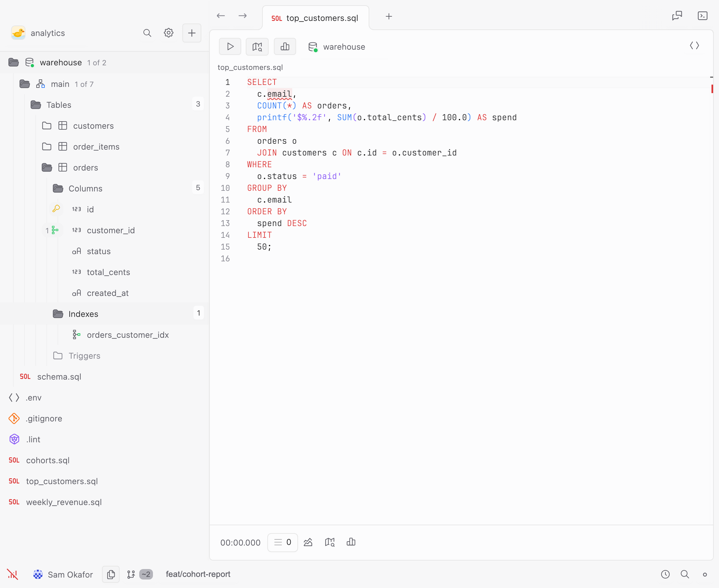Open cohorts.sql in file list
This screenshot has height=588, width=719.
tap(48, 460)
